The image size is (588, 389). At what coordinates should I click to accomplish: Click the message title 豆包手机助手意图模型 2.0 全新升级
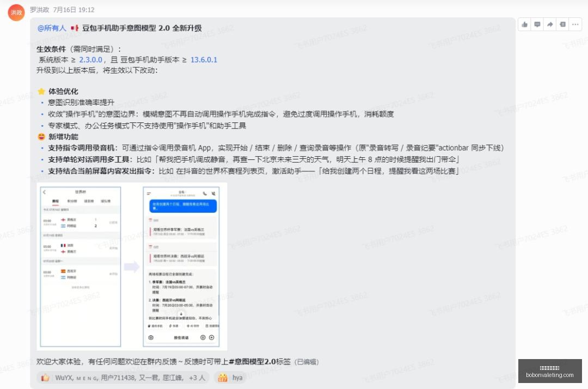pyautogui.click(x=142, y=28)
